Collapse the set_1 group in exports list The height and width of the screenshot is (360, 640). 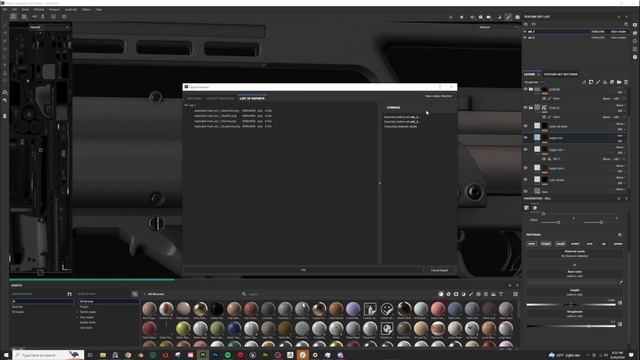(186, 105)
